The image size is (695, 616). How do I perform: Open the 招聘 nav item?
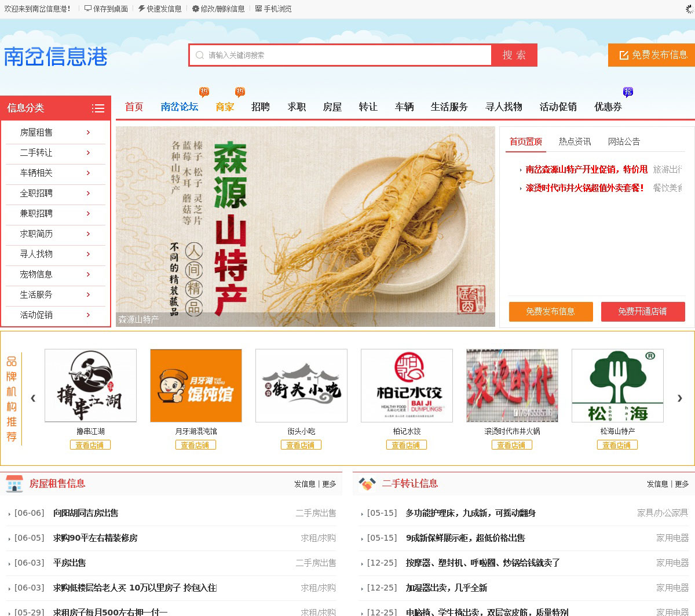tap(261, 107)
